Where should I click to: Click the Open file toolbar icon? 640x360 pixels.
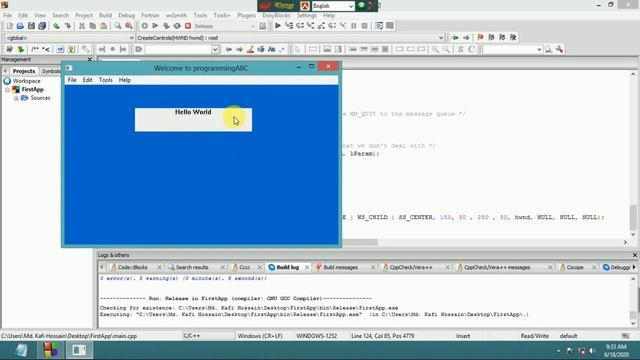[x=20, y=26]
